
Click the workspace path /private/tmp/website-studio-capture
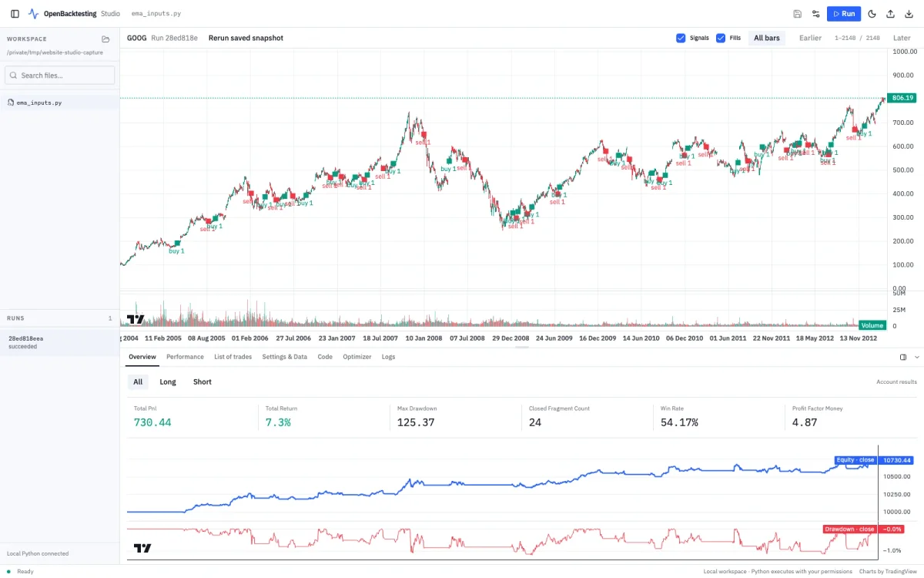pos(55,52)
